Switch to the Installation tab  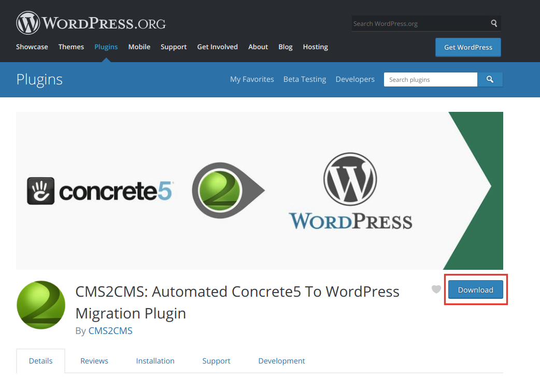(155, 361)
